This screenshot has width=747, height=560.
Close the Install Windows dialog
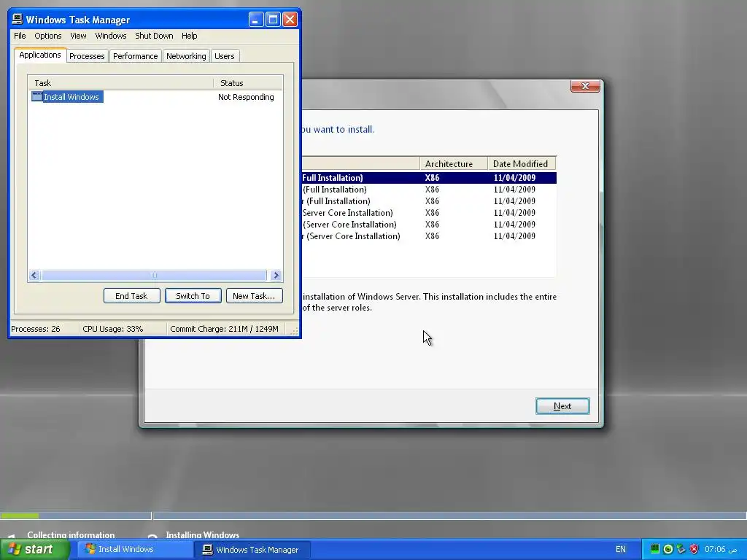[x=585, y=86]
